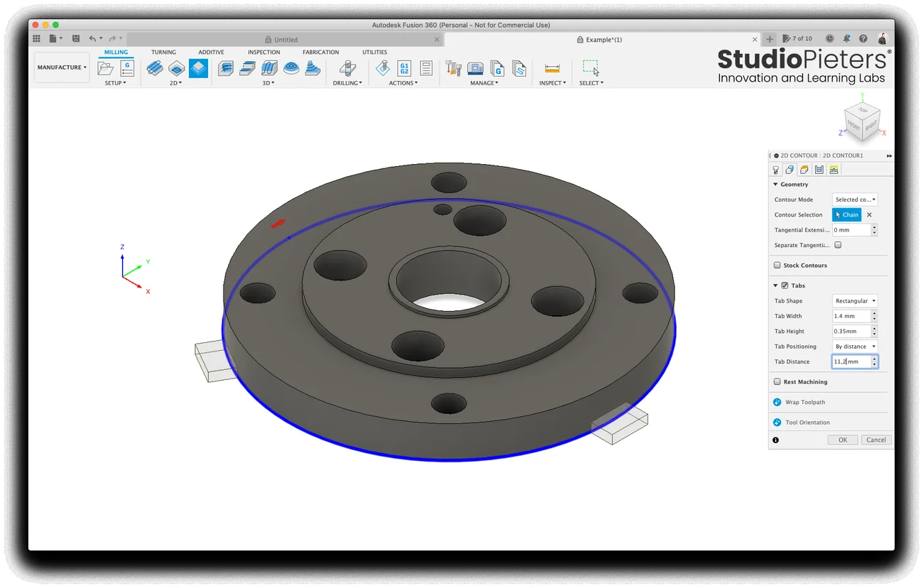Open the G1 G2 post process icon

click(404, 68)
